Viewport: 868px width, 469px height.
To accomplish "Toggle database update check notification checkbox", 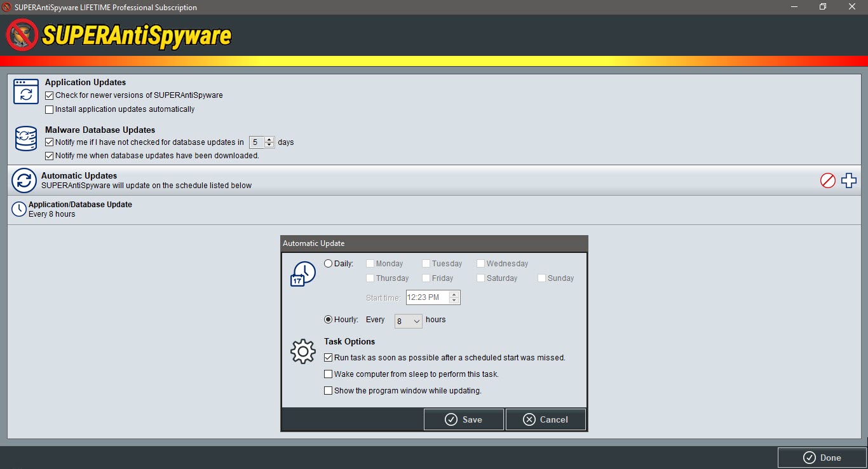I will pos(50,142).
